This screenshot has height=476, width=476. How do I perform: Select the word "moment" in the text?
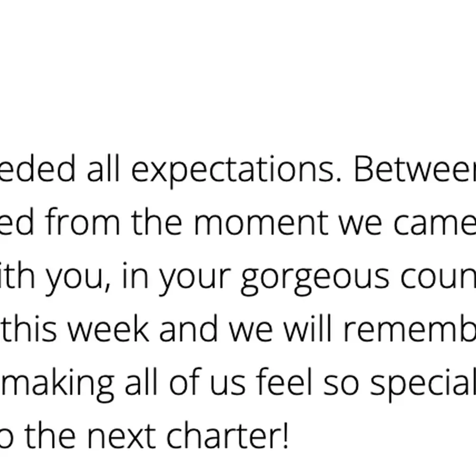[261, 222]
